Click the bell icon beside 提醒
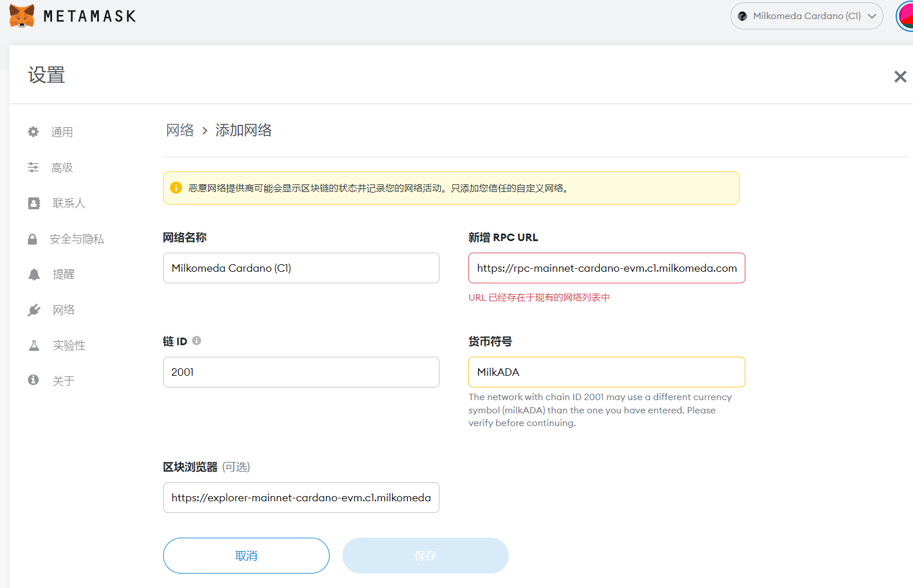The width and height of the screenshot is (913, 588). [x=34, y=275]
